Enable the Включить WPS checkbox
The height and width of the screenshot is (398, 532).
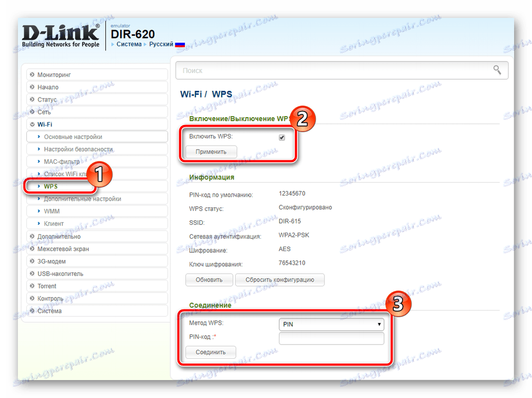(x=282, y=137)
